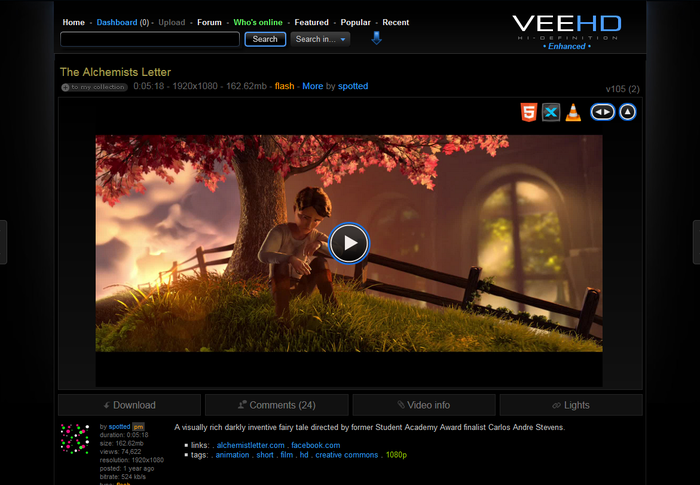Toggle the Lights tab
This screenshot has height=485, width=700.
(571, 405)
